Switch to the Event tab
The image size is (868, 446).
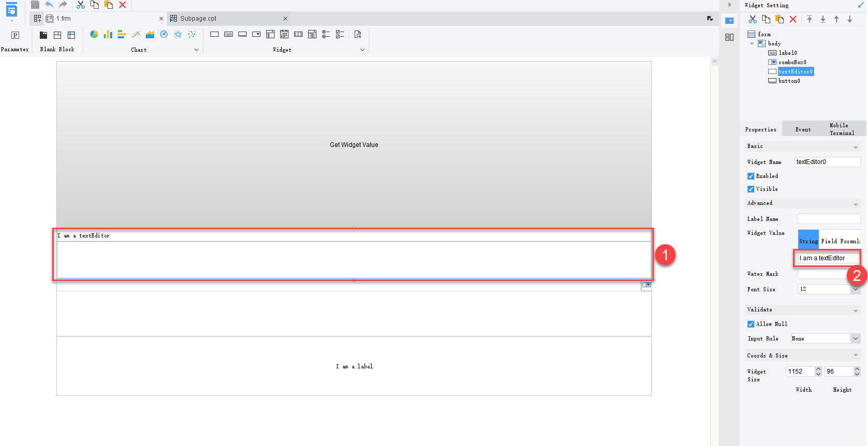[x=803, y=129]
